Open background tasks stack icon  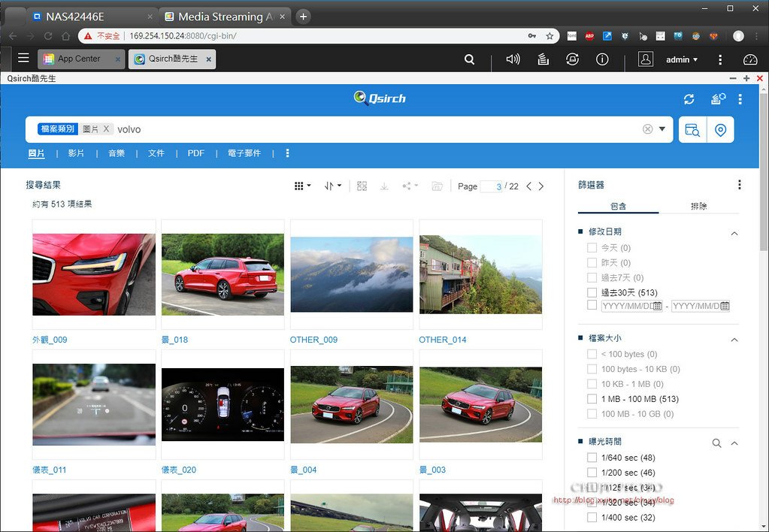(x=543, y=59)
